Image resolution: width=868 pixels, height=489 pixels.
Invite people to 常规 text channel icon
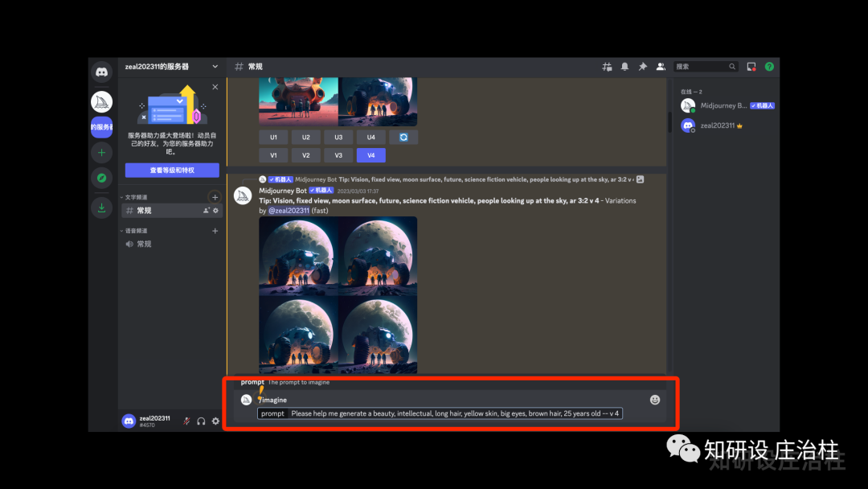click(x=207, y=211)
